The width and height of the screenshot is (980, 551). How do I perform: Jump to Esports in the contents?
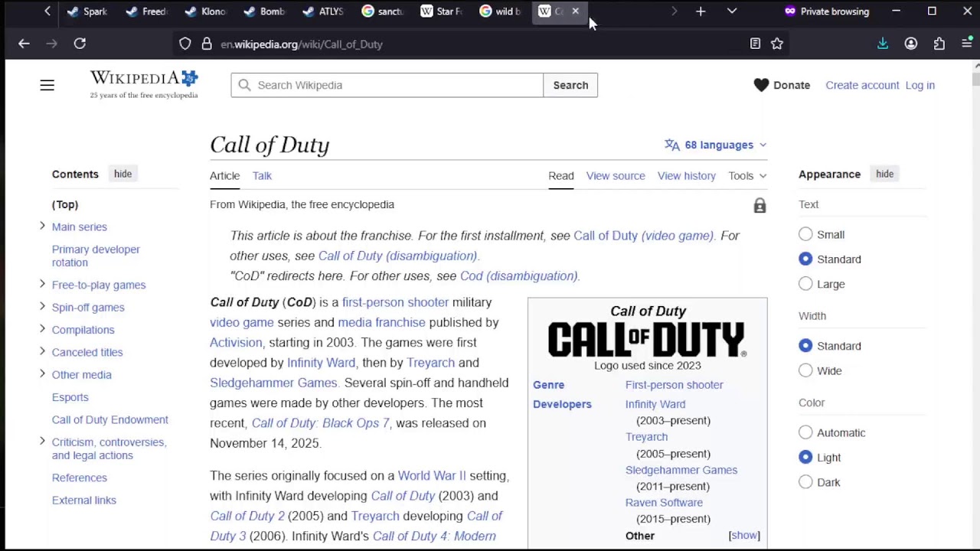point(70,397)
